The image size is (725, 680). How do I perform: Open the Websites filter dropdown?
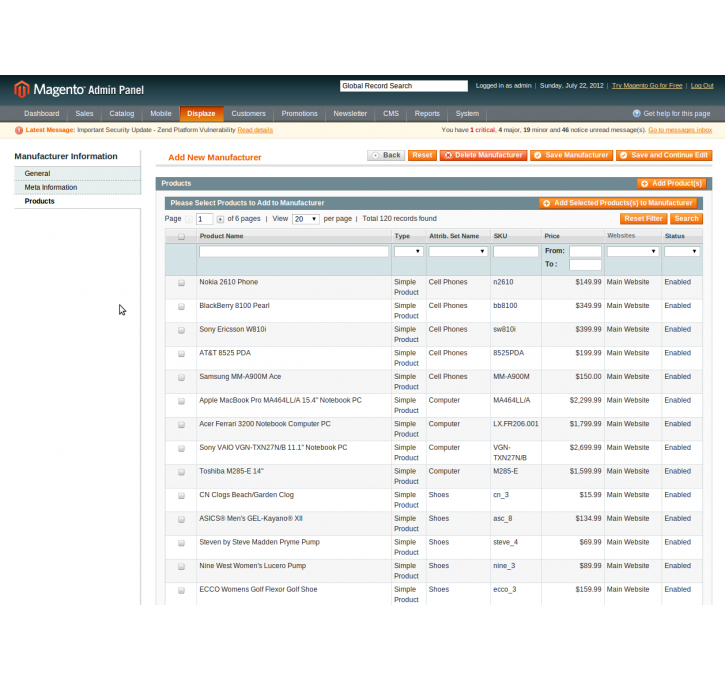pyautogui.click(x=633, y=251)
